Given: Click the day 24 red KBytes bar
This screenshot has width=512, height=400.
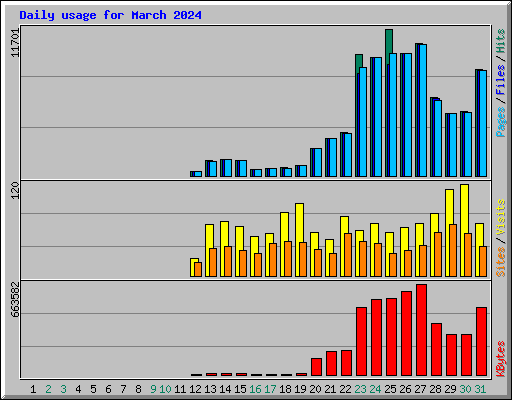Looking at the screenshot, I should pos(376,337).
